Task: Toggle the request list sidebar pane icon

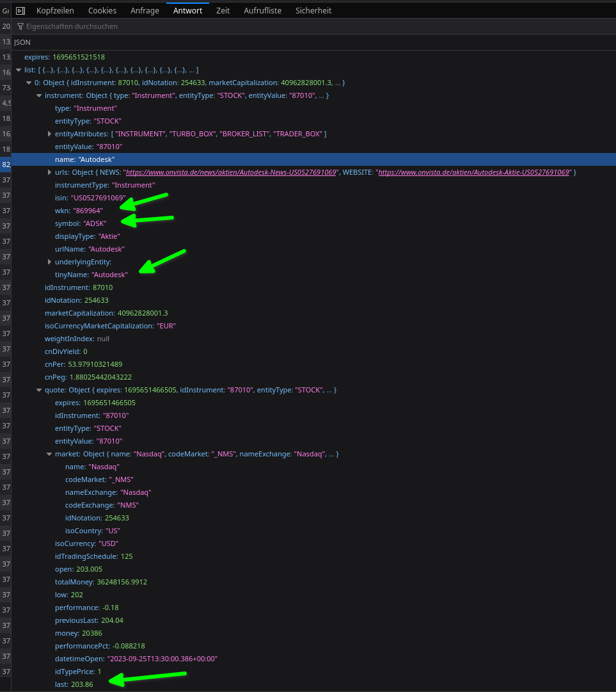Action: [20, 11]
